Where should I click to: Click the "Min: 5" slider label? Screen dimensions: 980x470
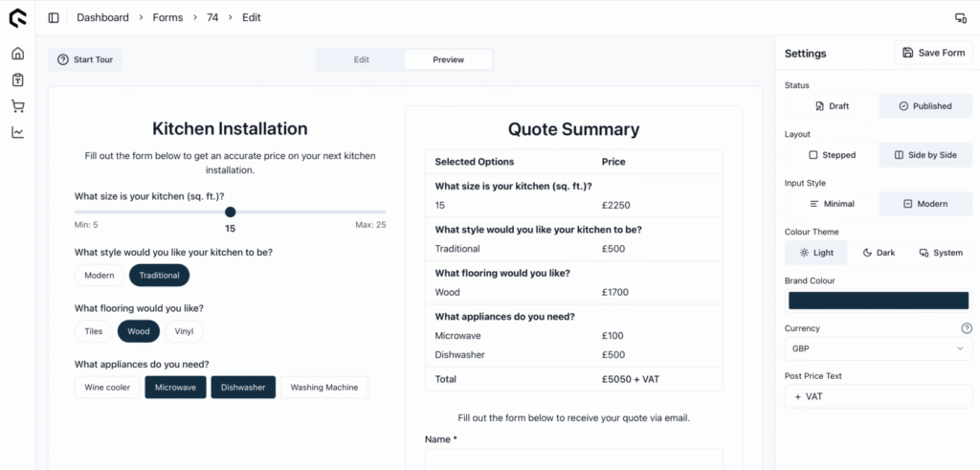click(86, 225)
